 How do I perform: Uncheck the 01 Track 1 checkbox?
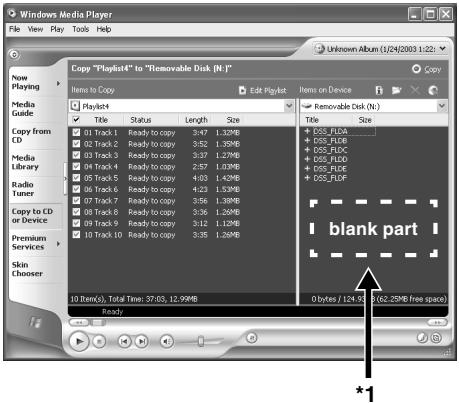[76, 132]
